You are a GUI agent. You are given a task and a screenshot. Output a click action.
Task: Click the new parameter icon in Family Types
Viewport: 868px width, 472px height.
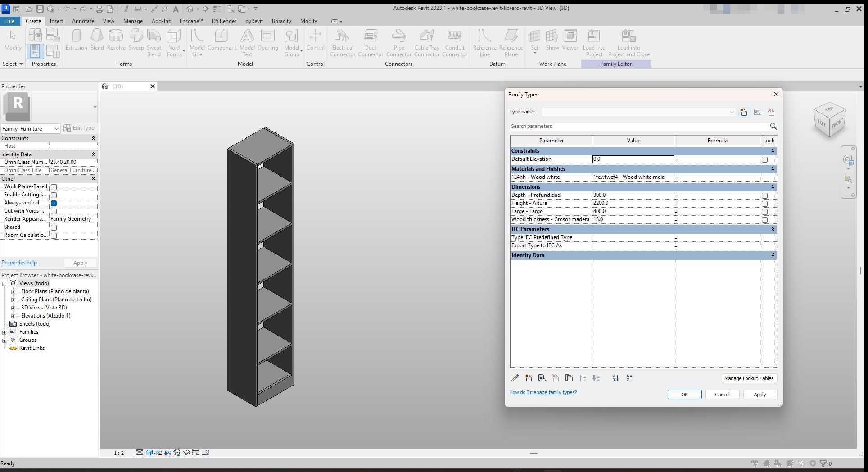pos(529,378)
